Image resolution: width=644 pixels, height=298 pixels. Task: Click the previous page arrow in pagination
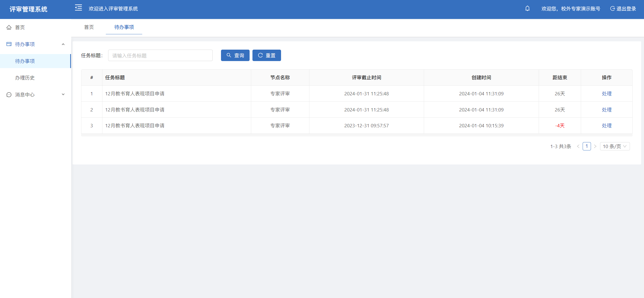pos(578,146)
